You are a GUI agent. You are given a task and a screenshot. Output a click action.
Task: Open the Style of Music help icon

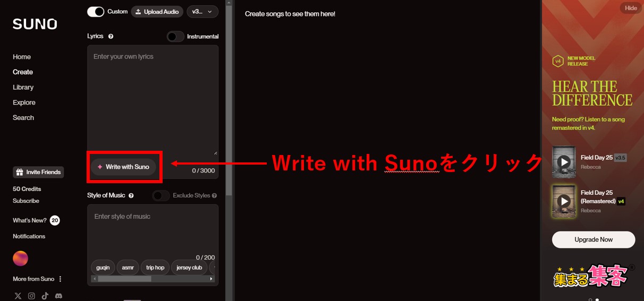[131, 195]
